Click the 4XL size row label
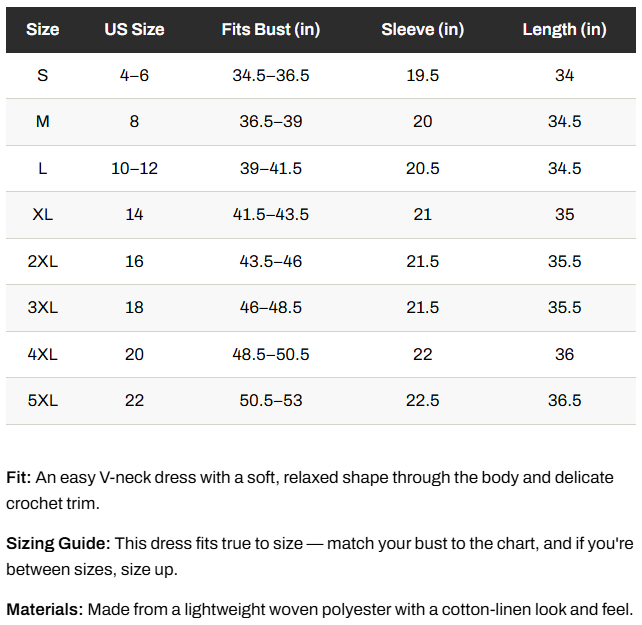 (x=43, y=354)
